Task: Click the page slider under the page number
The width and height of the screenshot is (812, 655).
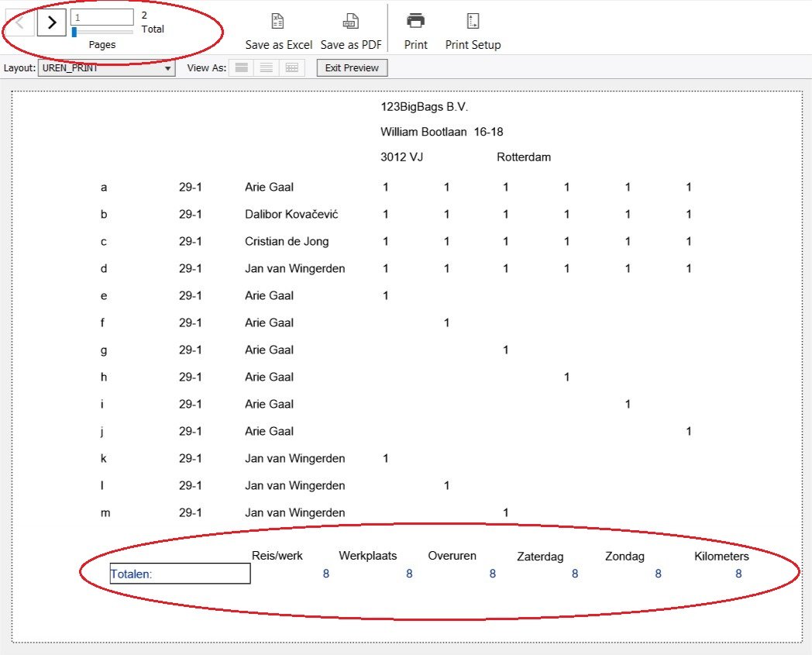Action: pyautogui.click(x=101, y=33)
